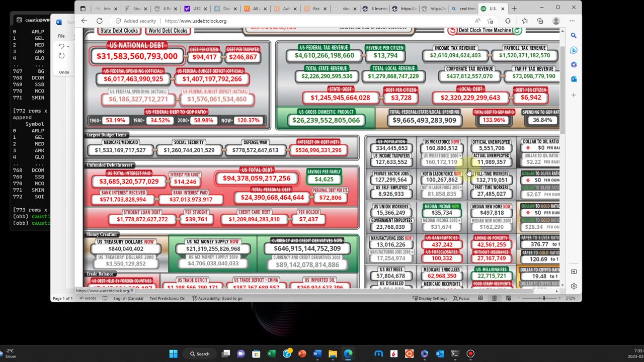Viewport: 644px width, 362px height.
Task: Click US Total Debt value
Action: 257,178
